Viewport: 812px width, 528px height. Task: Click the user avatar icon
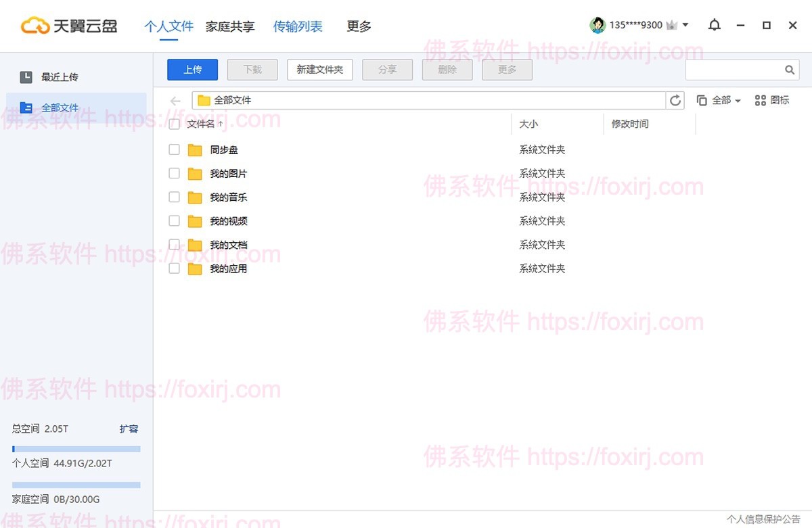point(597,26)
